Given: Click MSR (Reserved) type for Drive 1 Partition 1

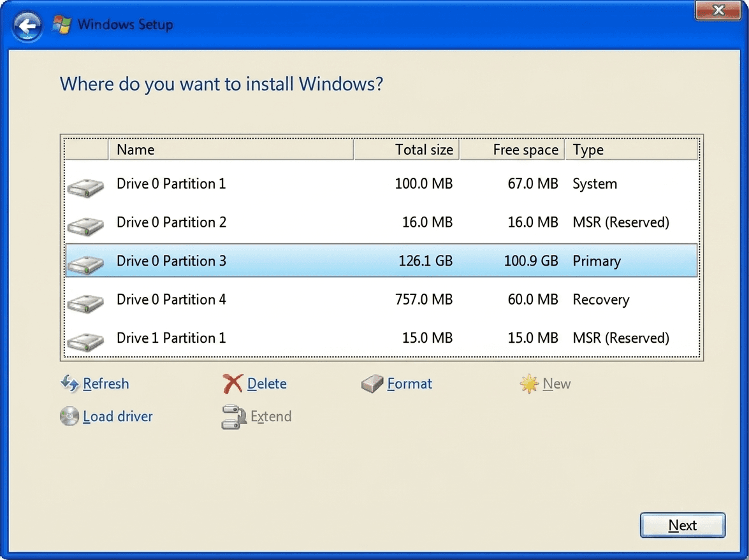Looking at the screenshot, I should pos(620,338).
